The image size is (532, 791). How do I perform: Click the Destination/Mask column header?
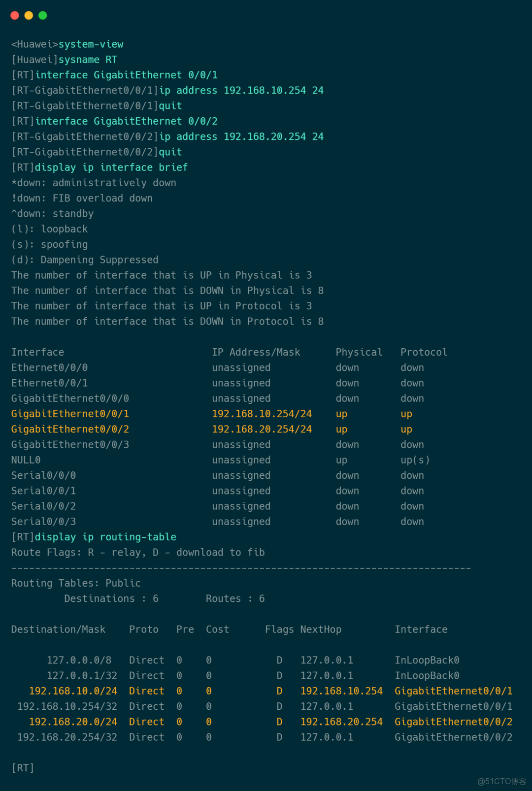coord(58,629)
